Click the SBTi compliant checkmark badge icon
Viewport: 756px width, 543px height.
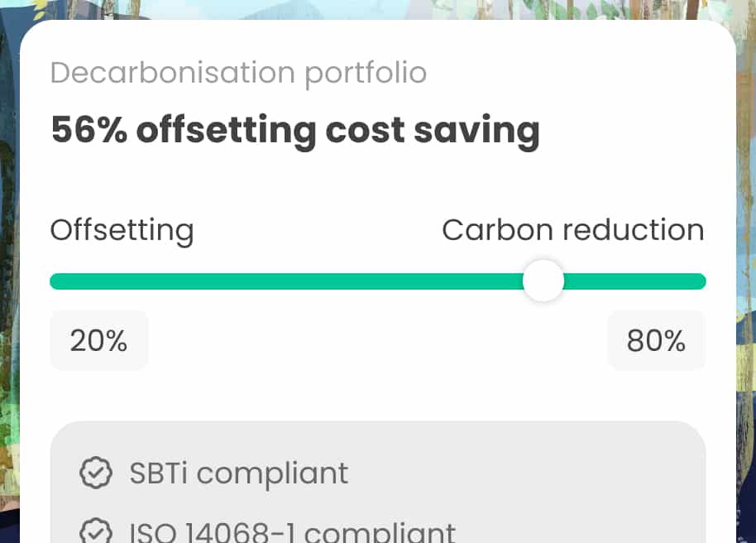[97, 473]
